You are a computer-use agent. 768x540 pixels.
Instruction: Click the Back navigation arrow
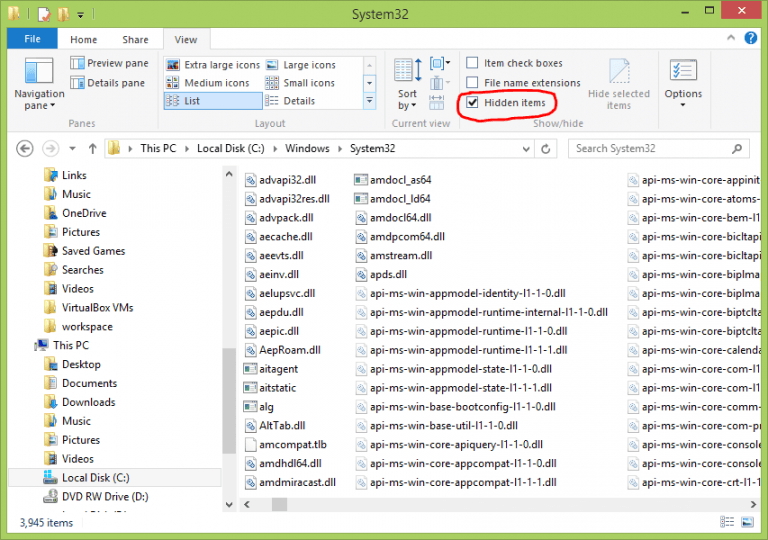[x=26, y=148]
